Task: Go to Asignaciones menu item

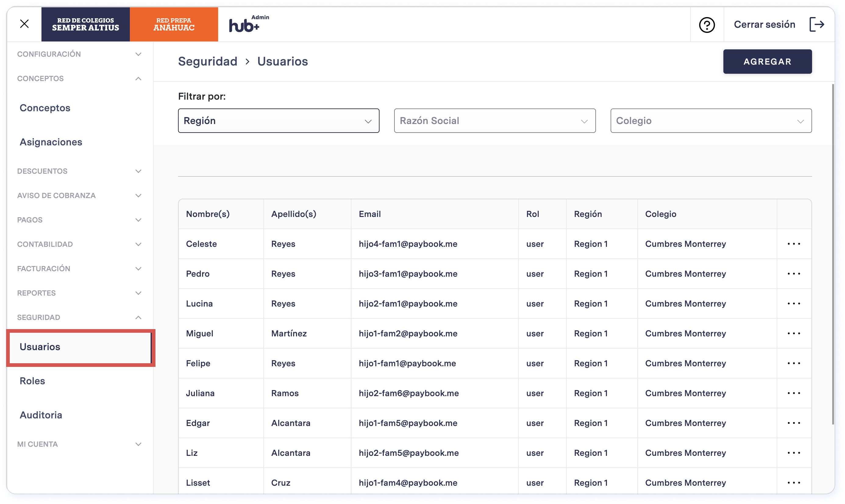Action: pyautogui.click(x=51, y=142)
